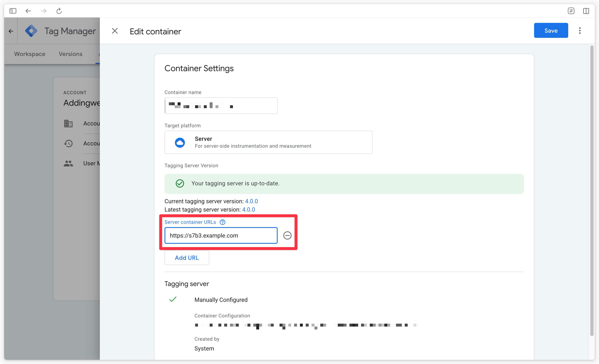Open account activity via the clock icon
The width and height of the screenshot is (599, 364).
coord(68,144)
